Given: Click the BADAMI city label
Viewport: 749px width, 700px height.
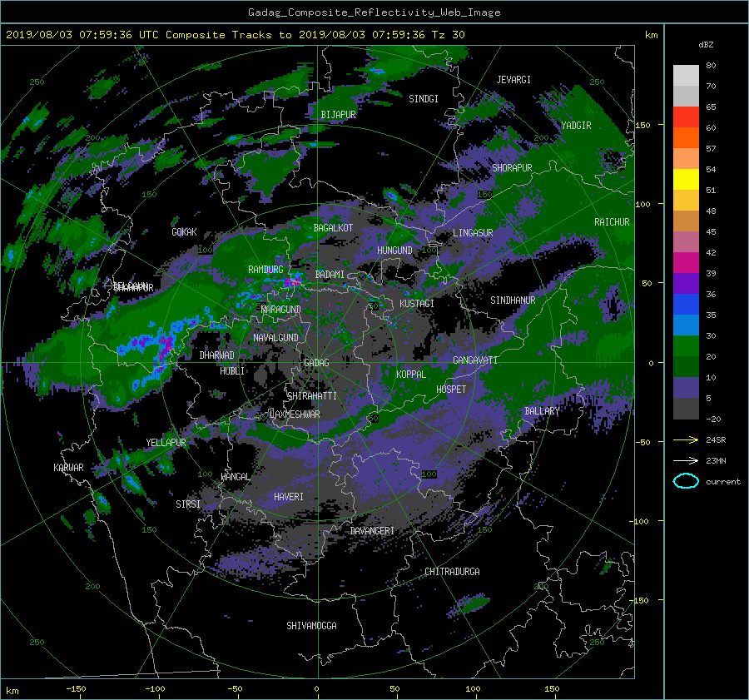Looking at the screenshot, I should [x=330, y=275].
